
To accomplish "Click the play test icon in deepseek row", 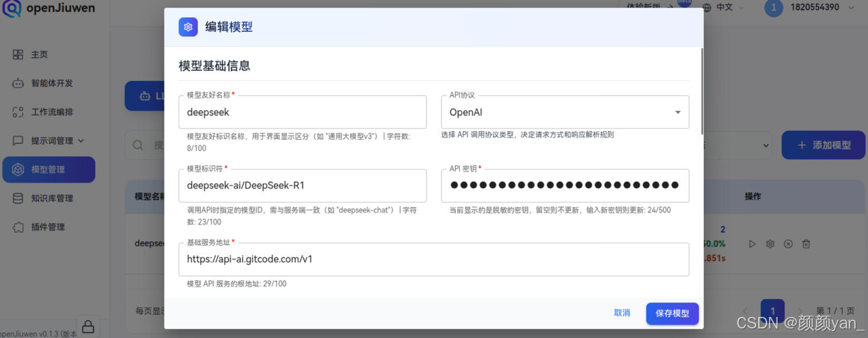I will [752, 244].
